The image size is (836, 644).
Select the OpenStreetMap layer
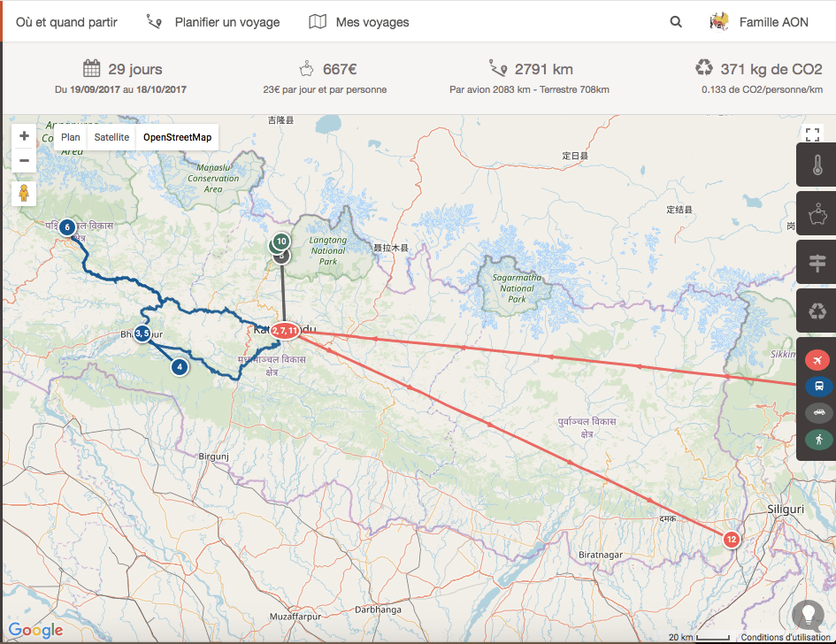coord(178,137)
